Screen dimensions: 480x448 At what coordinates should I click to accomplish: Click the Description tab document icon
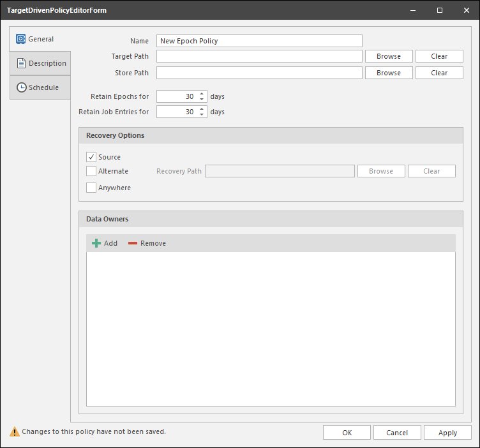pyautogui.click(x=21, y=63)
